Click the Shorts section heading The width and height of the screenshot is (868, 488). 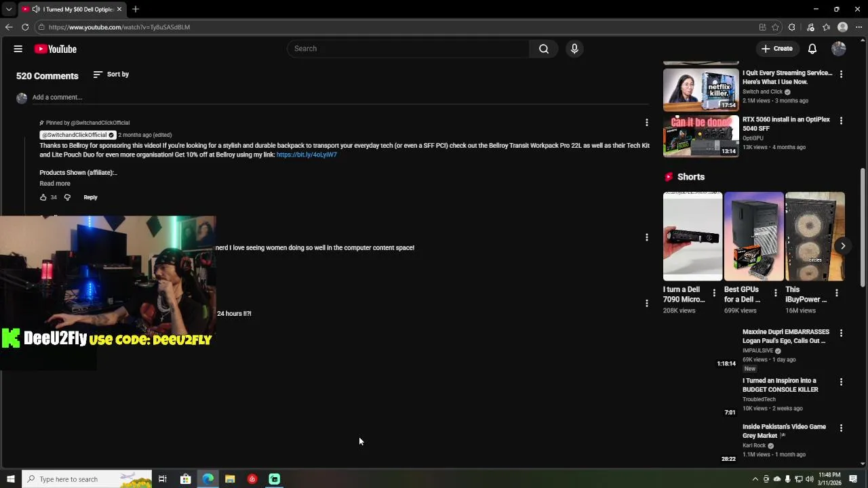[691, 177]
